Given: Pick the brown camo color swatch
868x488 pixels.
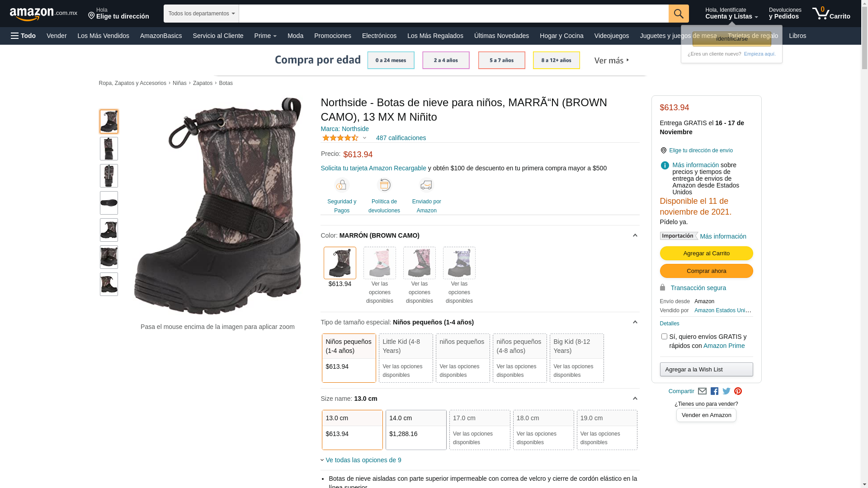Looking at the screenshot, I should tap(340, 263).
